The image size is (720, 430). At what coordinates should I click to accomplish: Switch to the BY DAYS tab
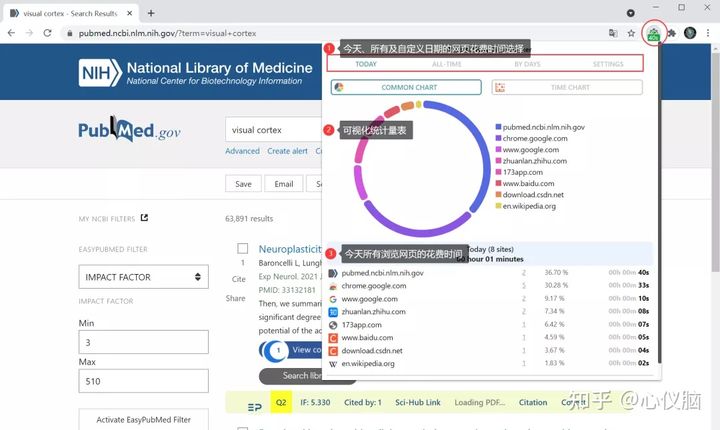point(527,64)
